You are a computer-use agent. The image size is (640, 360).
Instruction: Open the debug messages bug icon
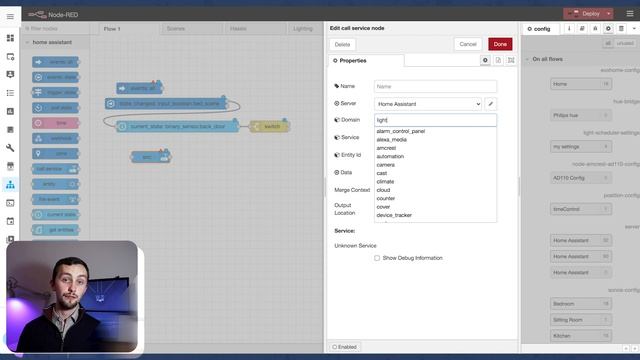pos(595,29)
